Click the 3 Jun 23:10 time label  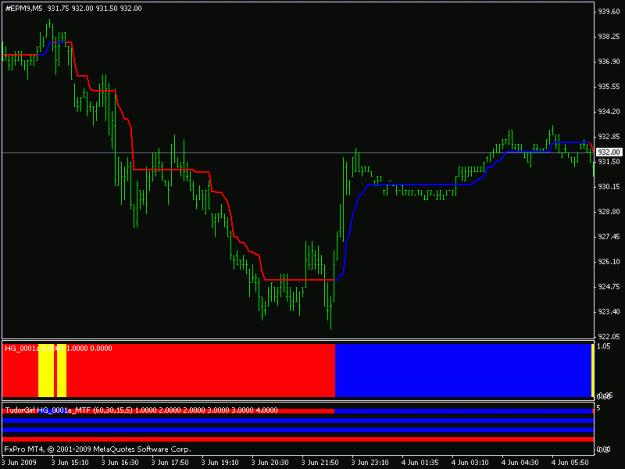coord(369,463)
